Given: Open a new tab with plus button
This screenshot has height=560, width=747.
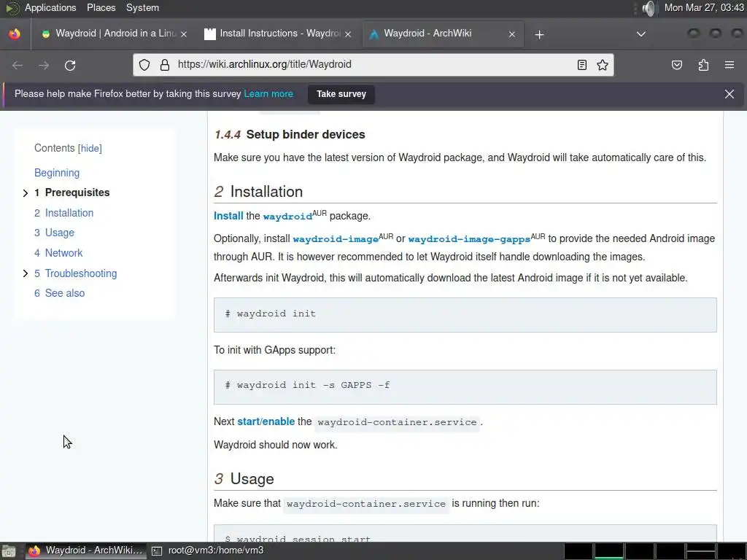Looking at the screenshot, I should 539,34.
